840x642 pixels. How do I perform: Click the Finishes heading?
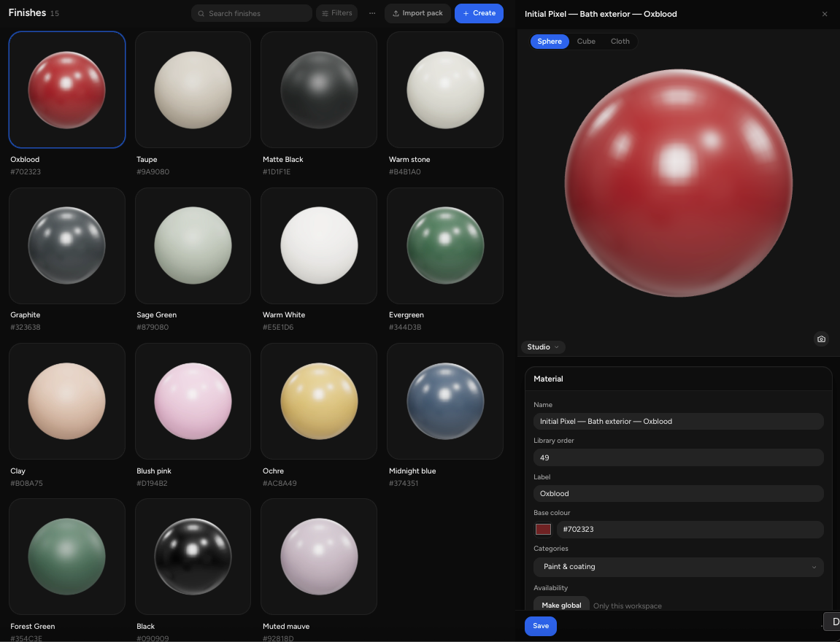pyautogui.click(x=27, y=13)
